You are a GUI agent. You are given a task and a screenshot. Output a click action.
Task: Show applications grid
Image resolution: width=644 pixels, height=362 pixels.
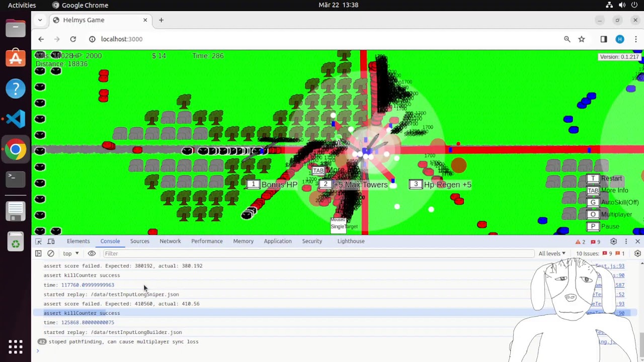[x=16, y=346]
